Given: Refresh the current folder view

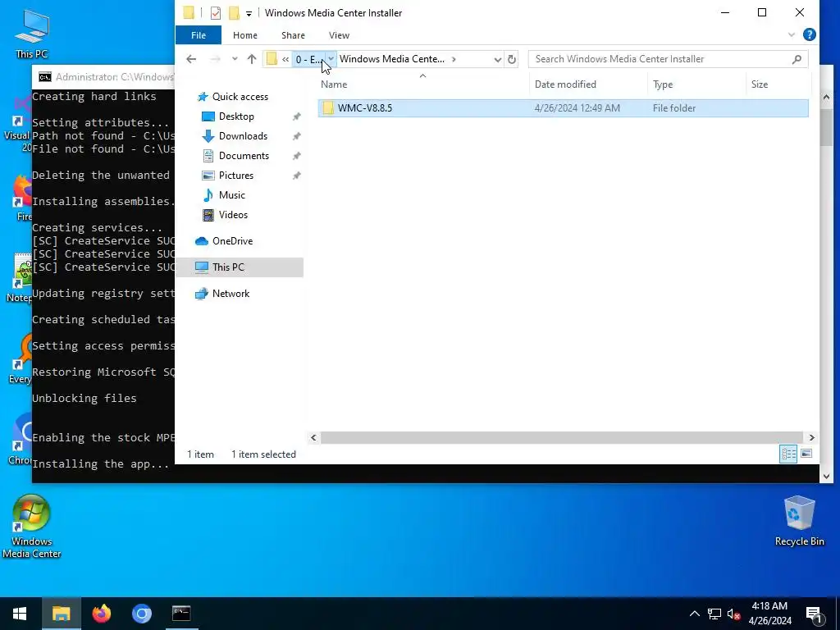Looking at the screenshot, I should point(512,59).
